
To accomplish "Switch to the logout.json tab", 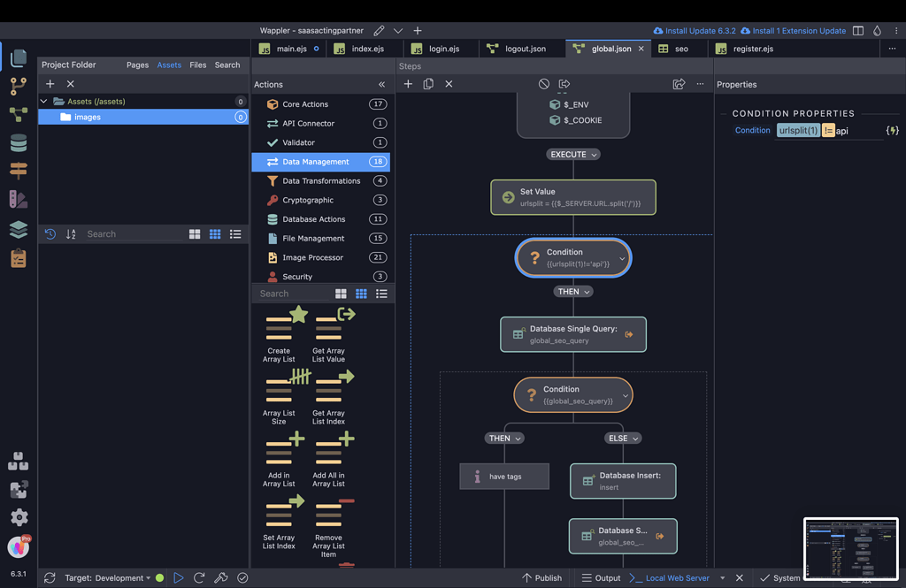I will [x=526, y=49].
